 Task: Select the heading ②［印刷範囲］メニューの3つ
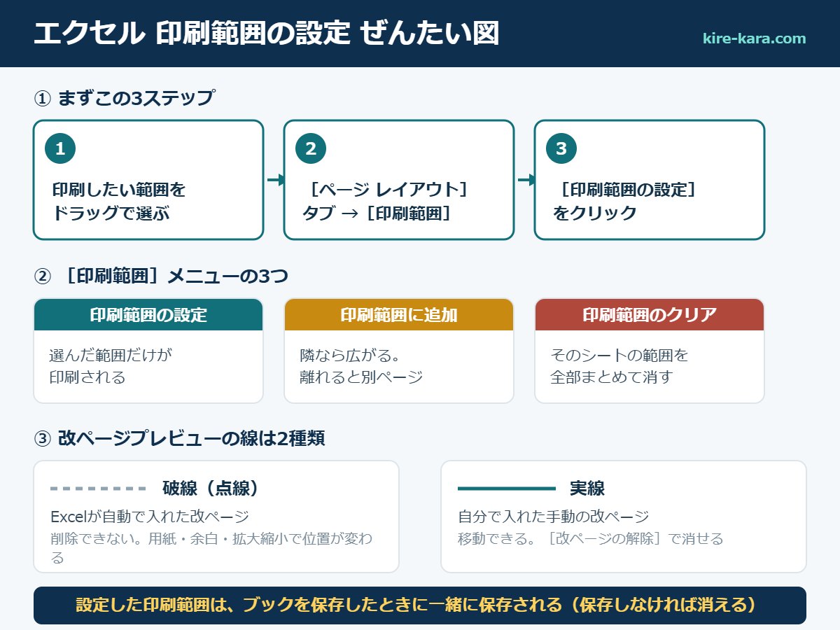click(x=161, y=276)
